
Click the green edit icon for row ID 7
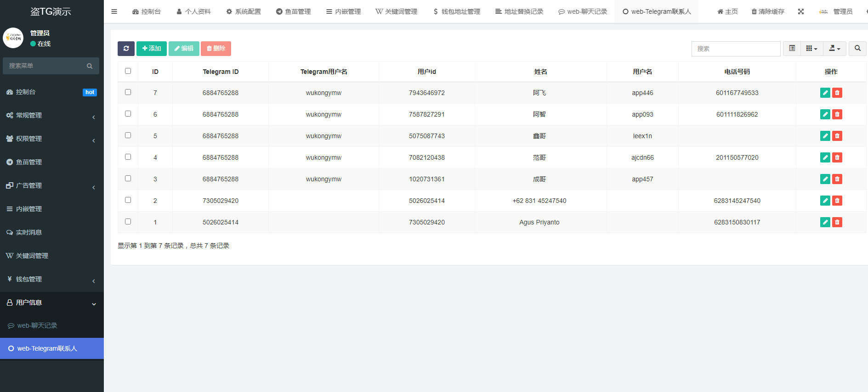point(825,93)
